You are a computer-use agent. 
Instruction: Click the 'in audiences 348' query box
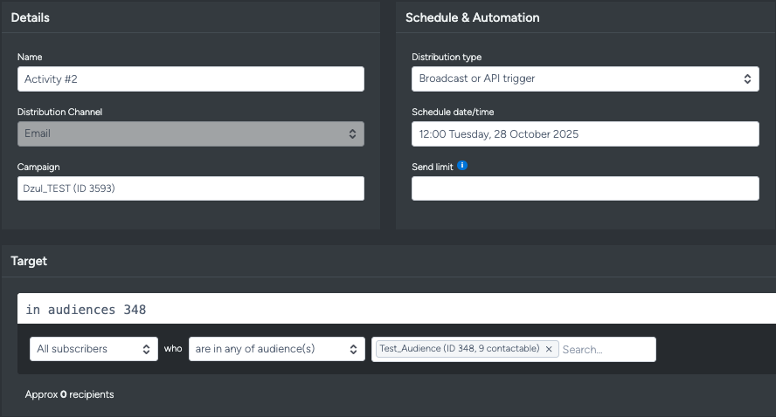click(400, 309)
